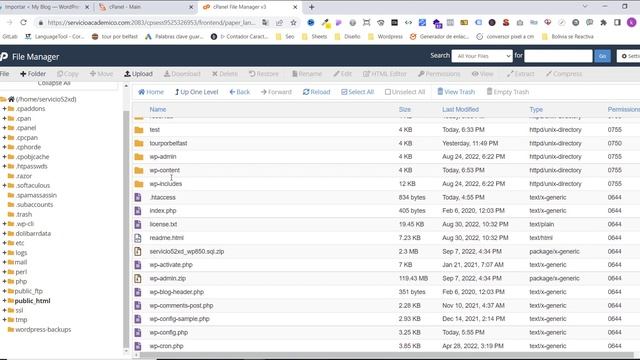
Task: Click the Download toolbar item
Action: click(182, 74)
